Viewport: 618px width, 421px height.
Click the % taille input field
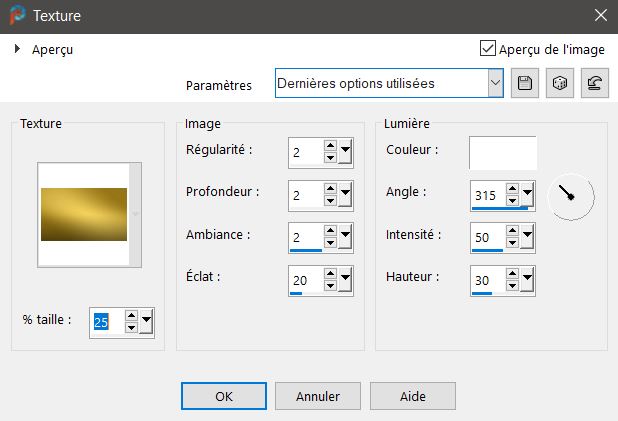pos(104,322)
